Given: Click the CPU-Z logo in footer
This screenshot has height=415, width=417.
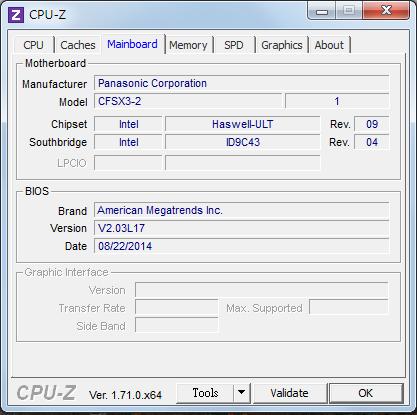Looking at the screenshot, I should 47,393.
